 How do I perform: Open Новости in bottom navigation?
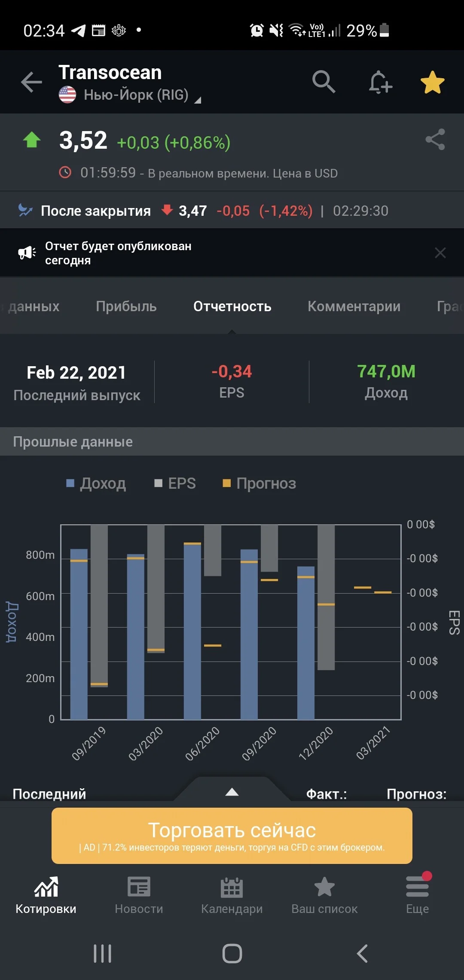click(x=139, y=895)
